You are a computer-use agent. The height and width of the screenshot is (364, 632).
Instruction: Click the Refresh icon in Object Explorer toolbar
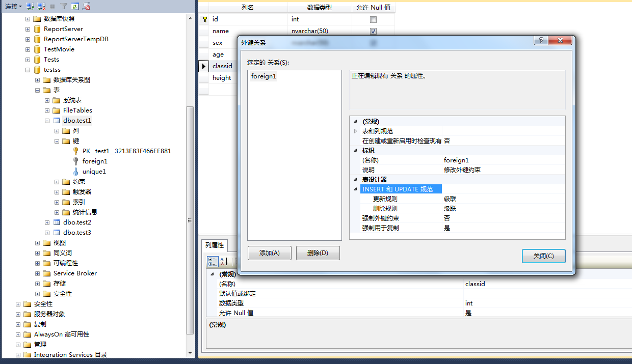(x=75, y=7)
